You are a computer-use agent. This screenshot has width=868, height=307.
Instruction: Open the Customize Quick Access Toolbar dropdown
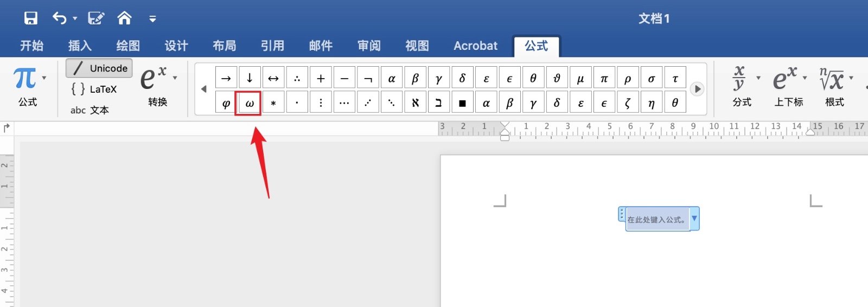152,19
